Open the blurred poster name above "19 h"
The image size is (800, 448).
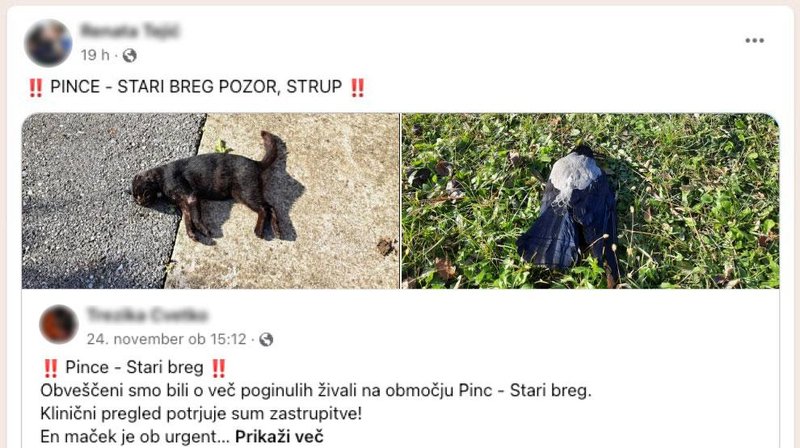[x=130, y=32]
